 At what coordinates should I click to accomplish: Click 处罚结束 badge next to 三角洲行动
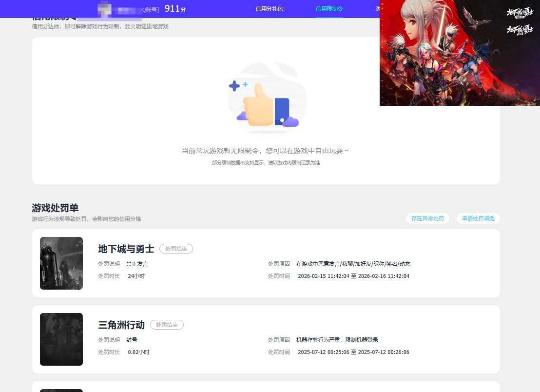click(x=167, y=325)
